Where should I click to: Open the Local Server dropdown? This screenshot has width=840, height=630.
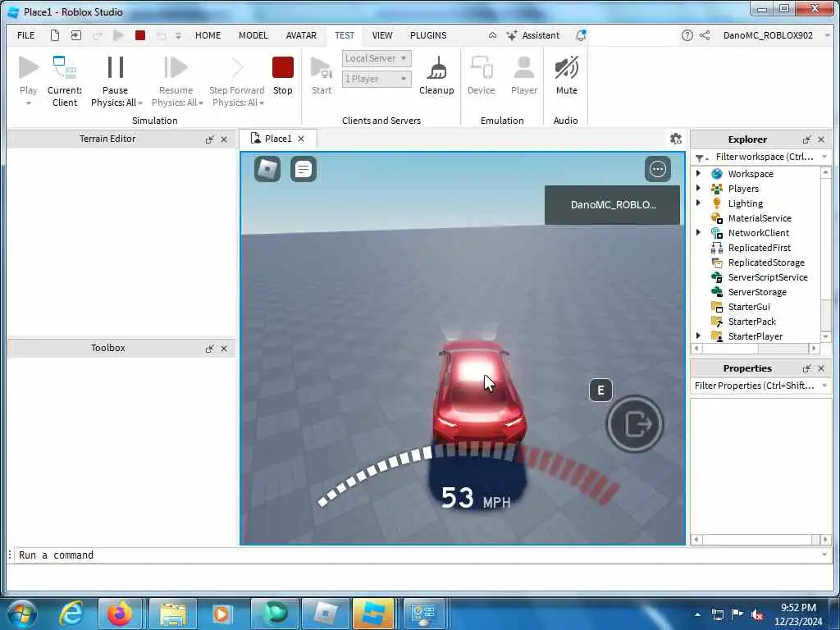click(377, 58)
